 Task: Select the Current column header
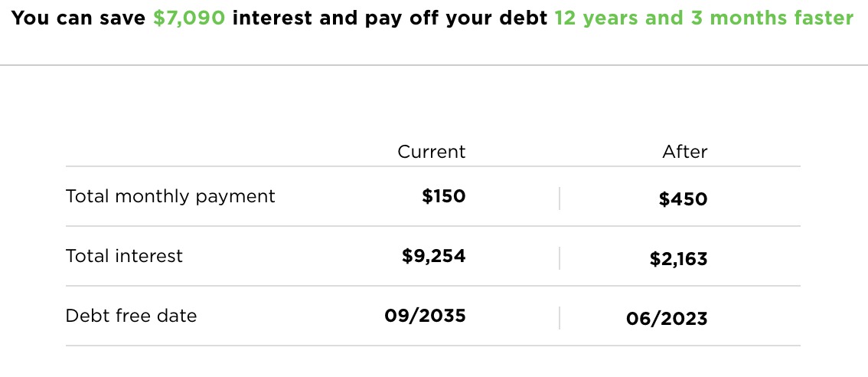(431, 152)
